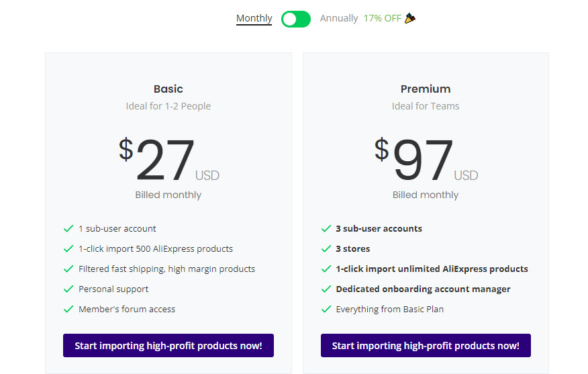Click the checkmark next to Dedicated onboarding account manager

326,289
